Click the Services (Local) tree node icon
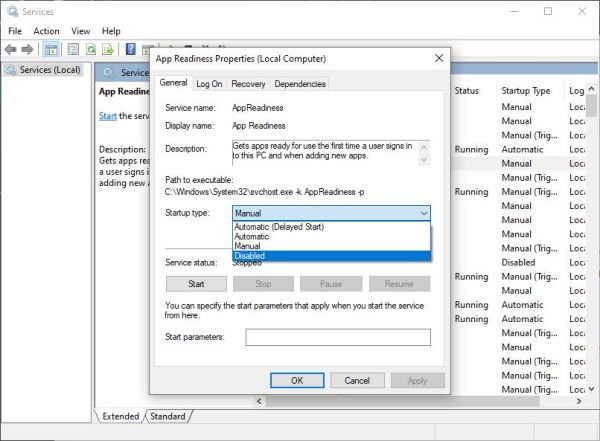Screen dimensions: 600x441 pos(11,70)
